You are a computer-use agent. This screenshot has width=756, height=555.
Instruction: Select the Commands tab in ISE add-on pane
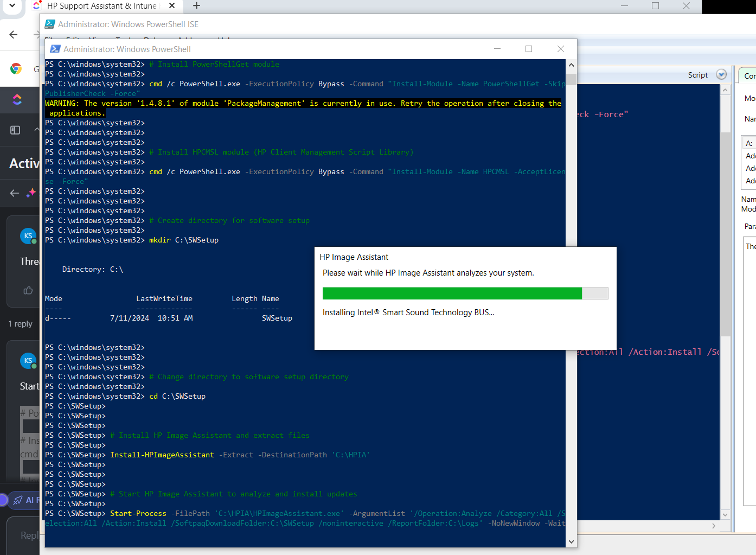(x=748, y=76)
